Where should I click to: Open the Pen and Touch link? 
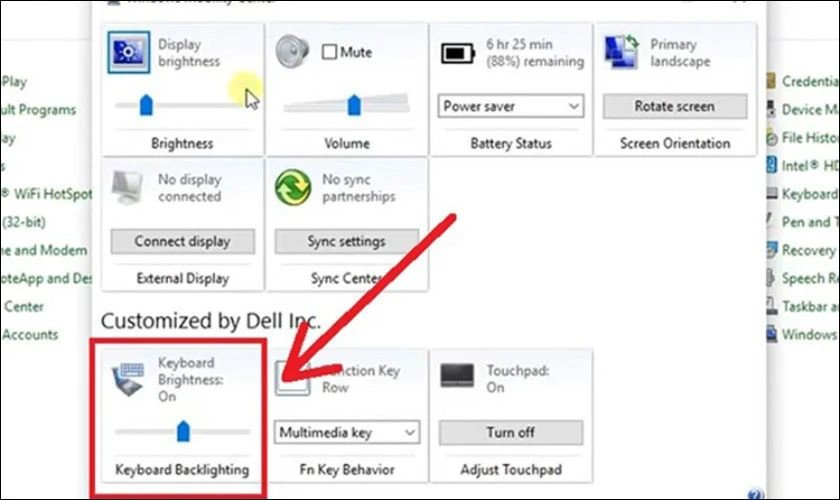[x=806, y=222]
